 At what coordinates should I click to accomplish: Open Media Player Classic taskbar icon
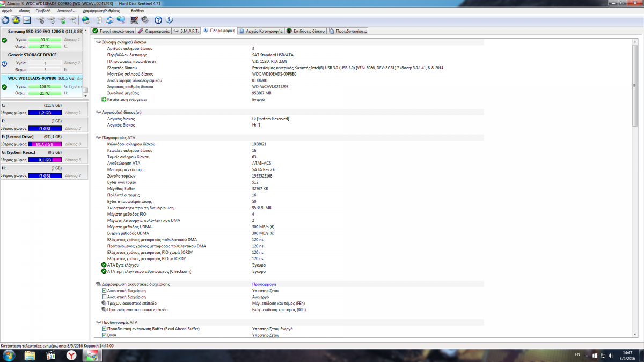point(50,356)
